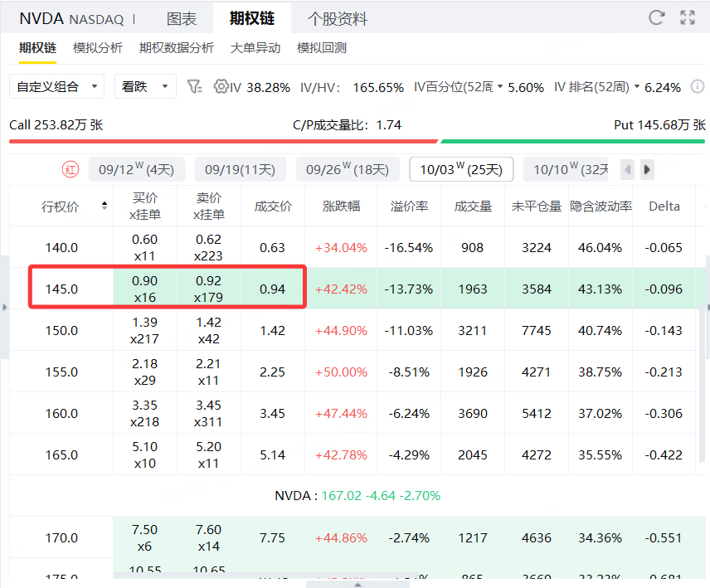Open the 模拟回测 sub-tab
Image resolution: width=710 pixels, height=588 pixels.
[x=322, y=48]
